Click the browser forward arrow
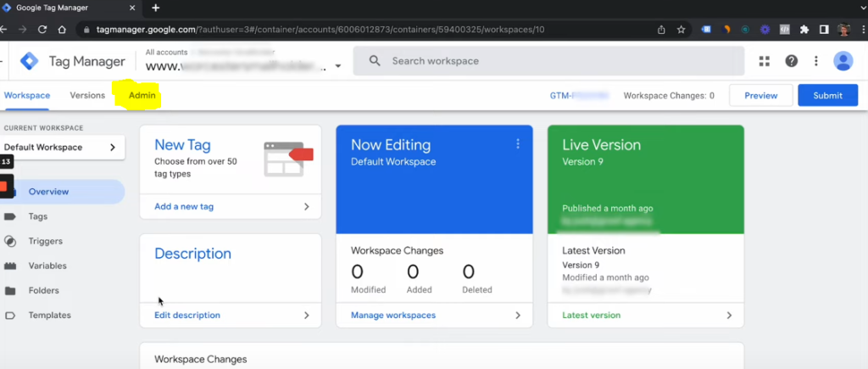868x369 pixels. click(x=22, y=30)
